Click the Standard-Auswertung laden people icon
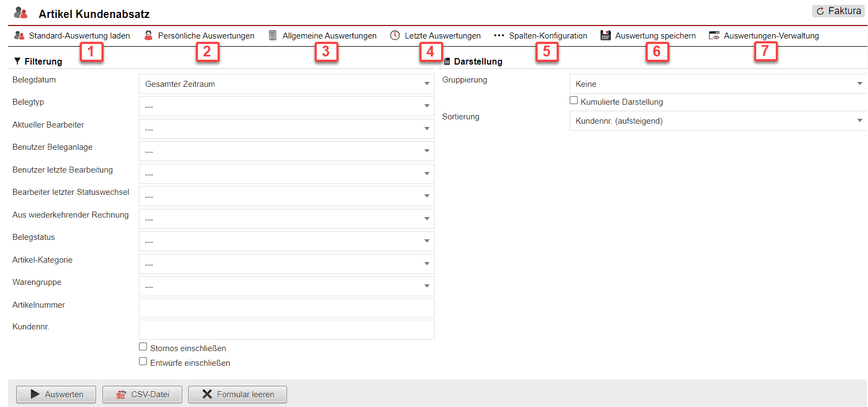Image resolution: width=868 pixels, height=407 pixels. 19,35
